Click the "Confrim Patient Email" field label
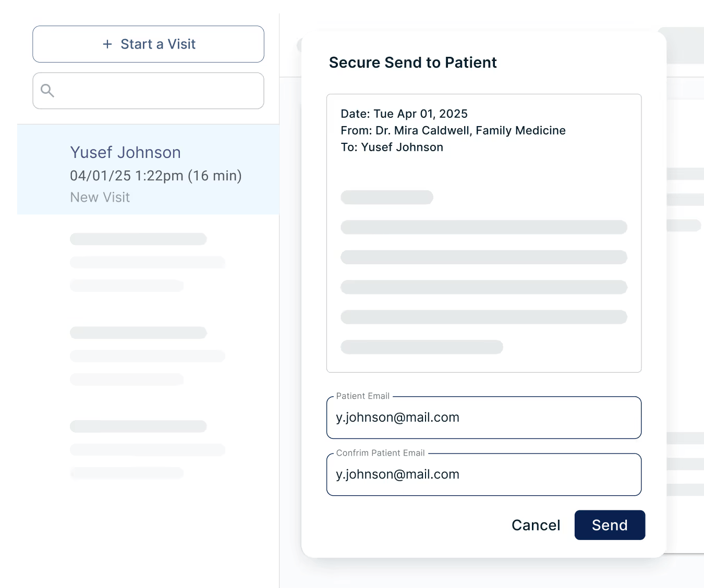This screenshot has width=704, height=588. tap(380, 453)
